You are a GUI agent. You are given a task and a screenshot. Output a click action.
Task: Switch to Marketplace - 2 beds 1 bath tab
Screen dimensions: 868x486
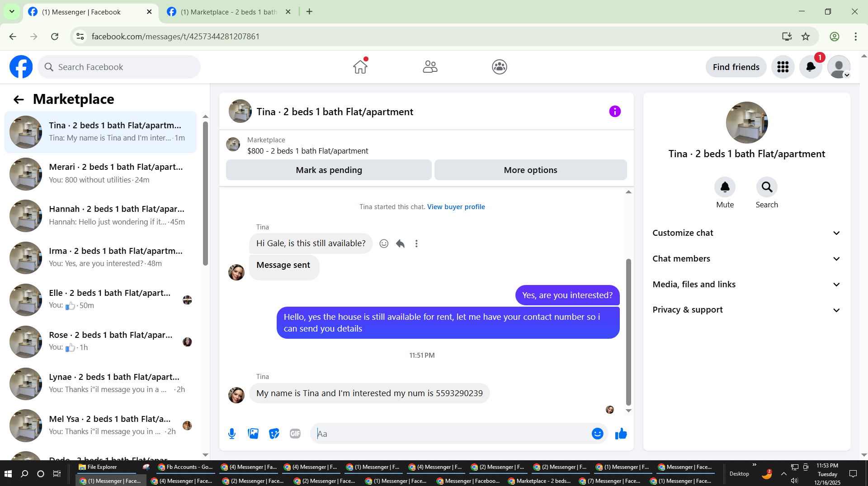click(229, 12)
